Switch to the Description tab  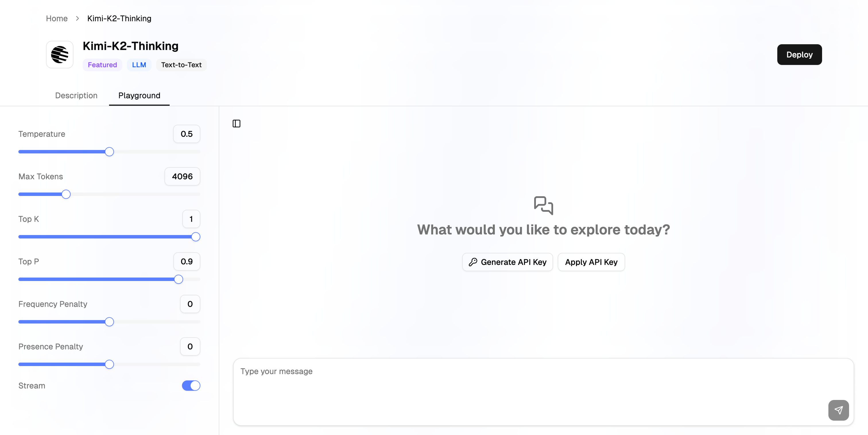click(76, 95)
